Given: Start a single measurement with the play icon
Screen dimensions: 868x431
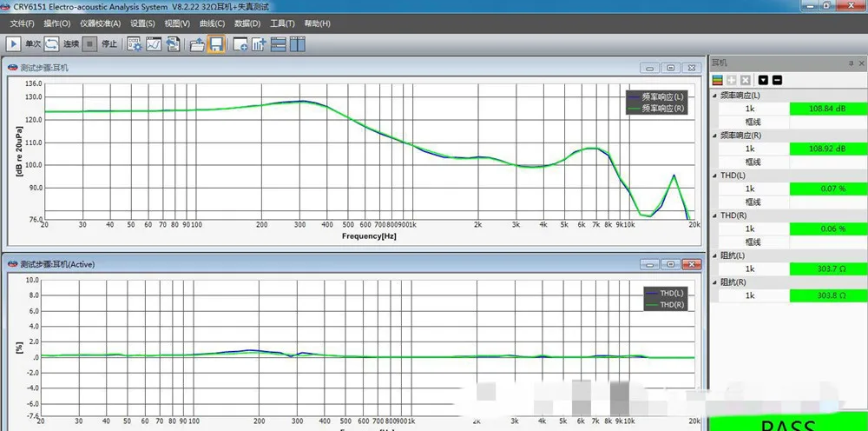Looking at the screenshot, I should point(13,43).
